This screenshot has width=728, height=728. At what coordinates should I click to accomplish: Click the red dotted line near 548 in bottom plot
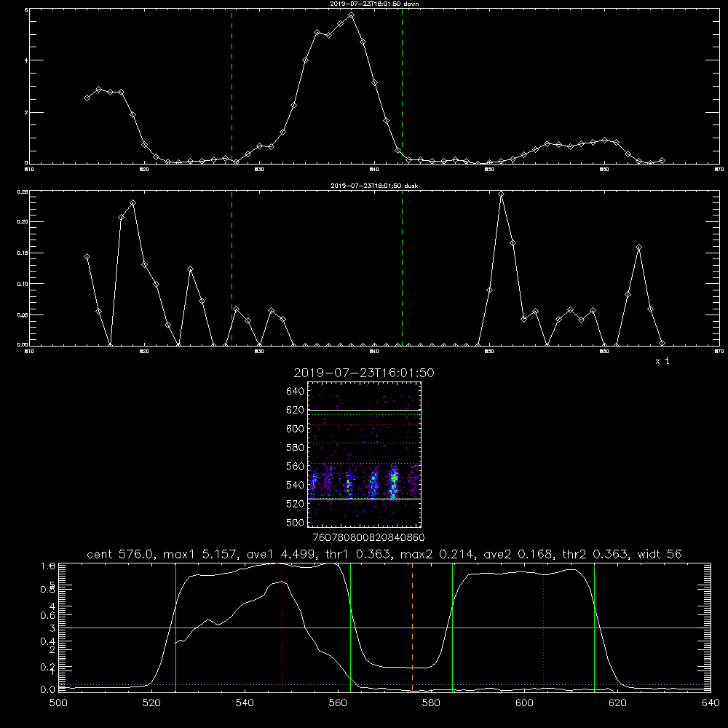(282, 627)
